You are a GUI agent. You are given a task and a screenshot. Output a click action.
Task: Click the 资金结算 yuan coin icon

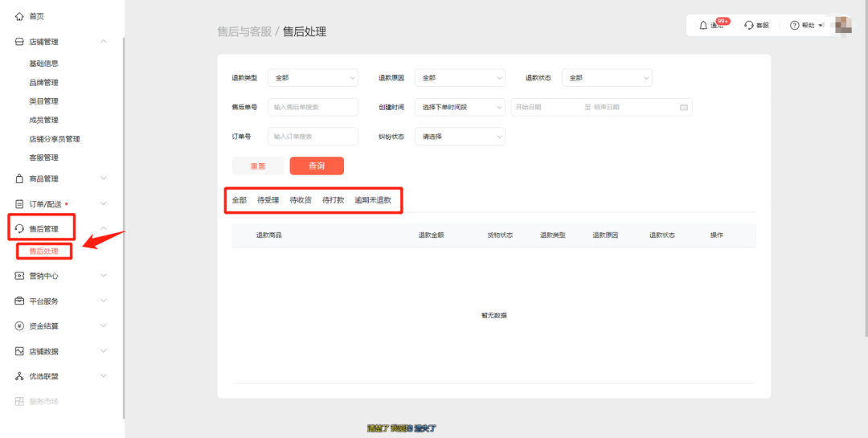19,326
